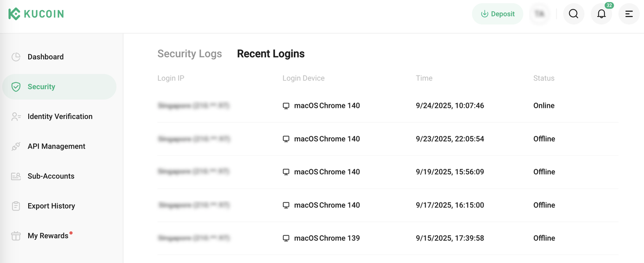Viewport: 644px width, 263px height.
Task: Go to API Management page
Action: pos(56,146)
